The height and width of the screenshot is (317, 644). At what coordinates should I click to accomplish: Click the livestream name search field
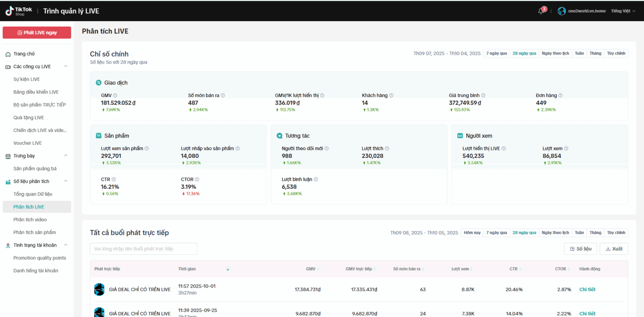143,249
